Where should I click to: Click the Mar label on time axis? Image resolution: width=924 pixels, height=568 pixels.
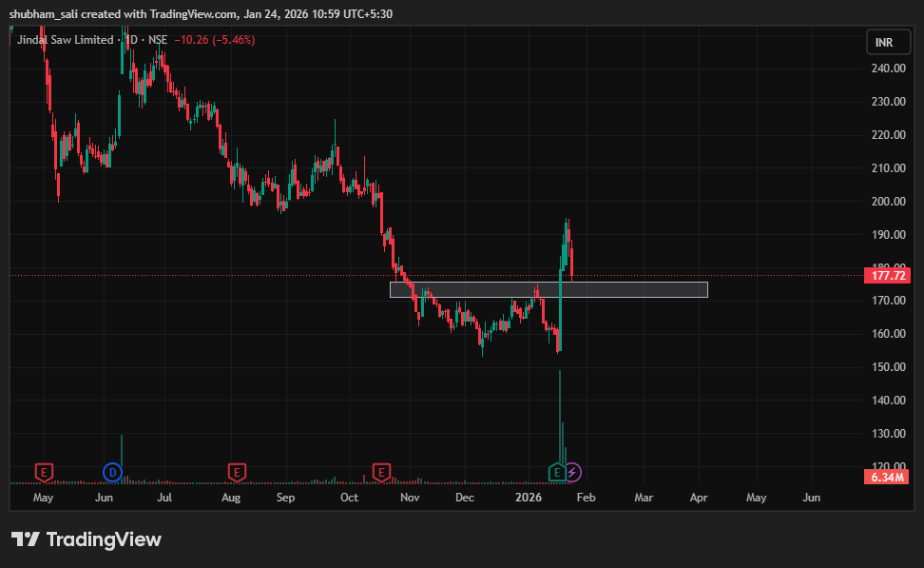tap(644, 498)
